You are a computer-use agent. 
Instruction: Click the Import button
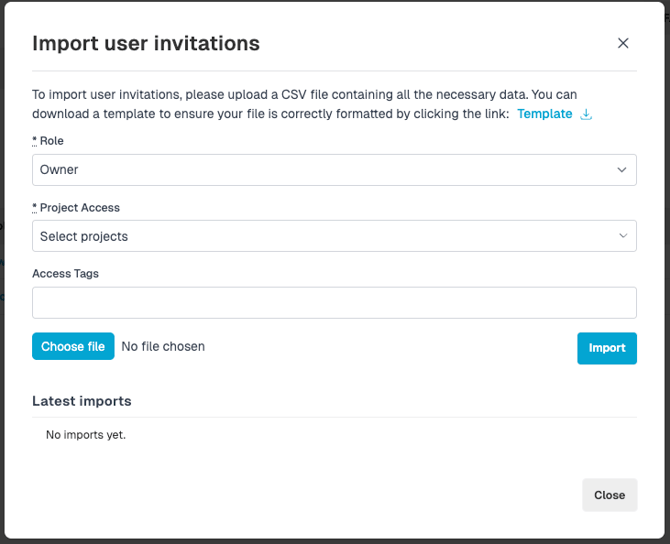pyautogui.click(x=607, y=348)
